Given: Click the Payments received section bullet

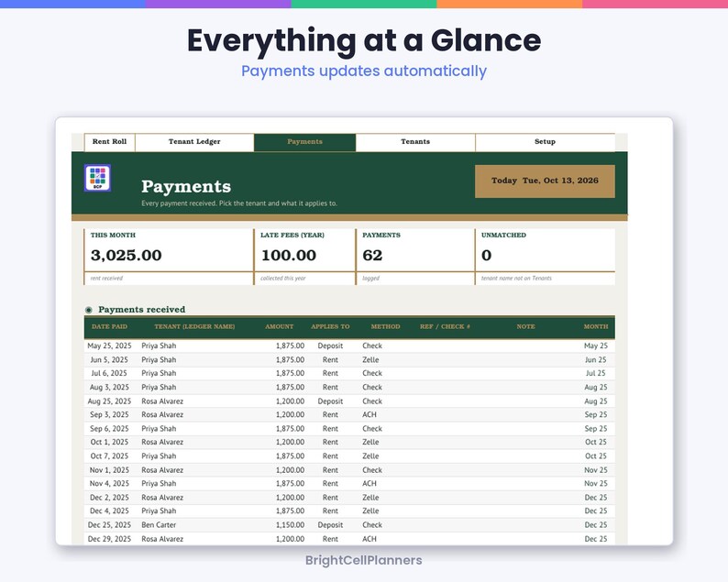Looking at the screenshot, I should [x=89, y=310].
